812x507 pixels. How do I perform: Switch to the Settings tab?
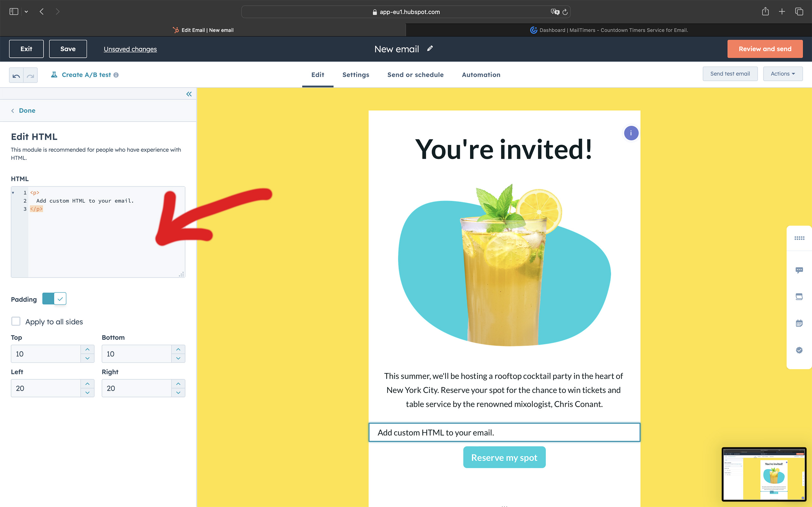tap(356, 75)
